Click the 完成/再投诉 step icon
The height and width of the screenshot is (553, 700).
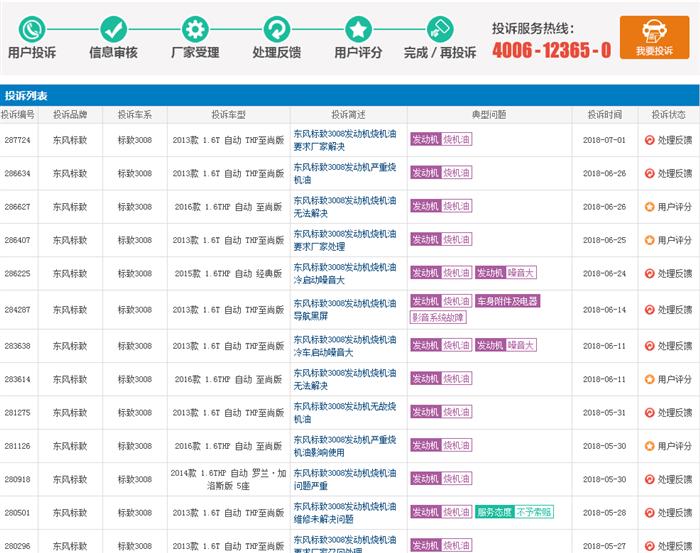click(x=440, y=29)
